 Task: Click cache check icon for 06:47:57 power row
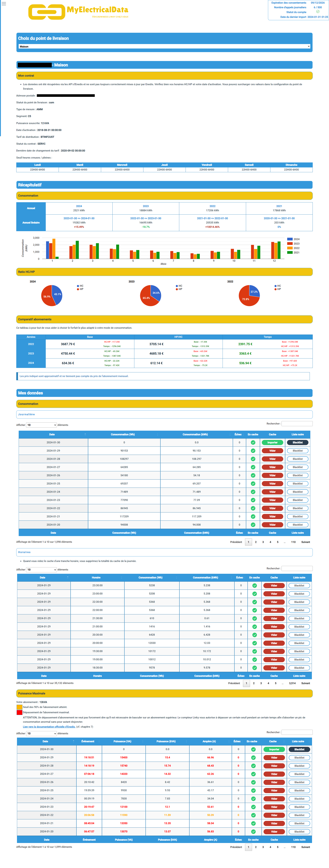click(253, 832)
